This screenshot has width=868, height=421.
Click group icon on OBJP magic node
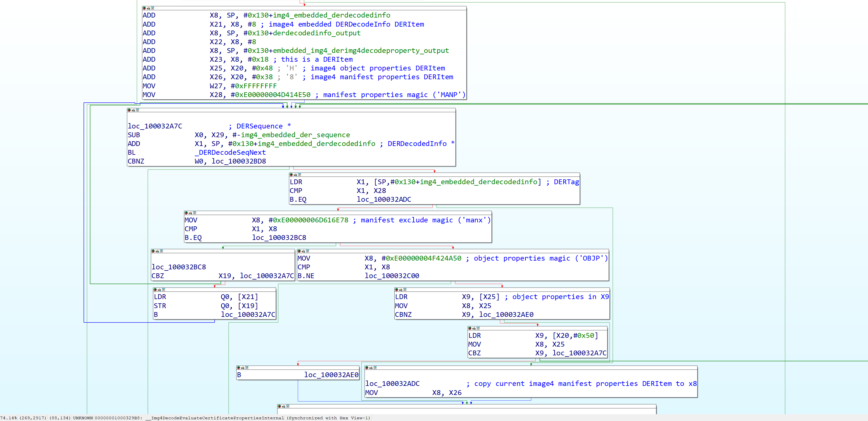click(x=307, y=251)
